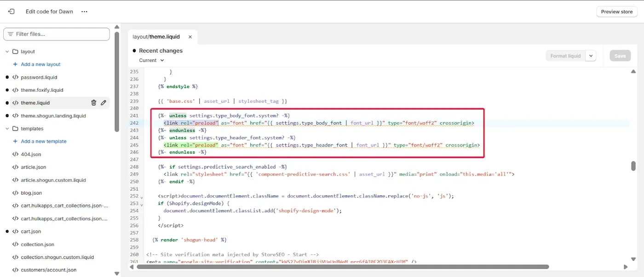Close the layout/theme.liquid tab
Viewport: 644px width, 277px height.
(x=190, y=37)
